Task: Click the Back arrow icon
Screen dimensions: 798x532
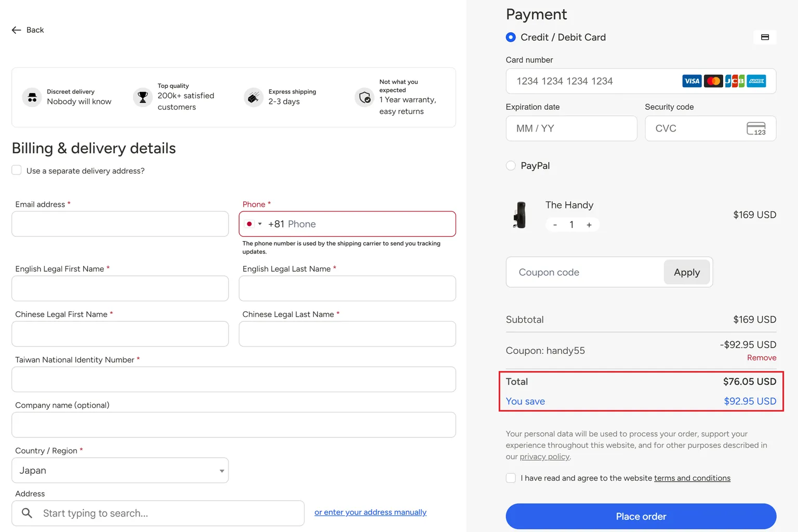Action: click(16, 30)
